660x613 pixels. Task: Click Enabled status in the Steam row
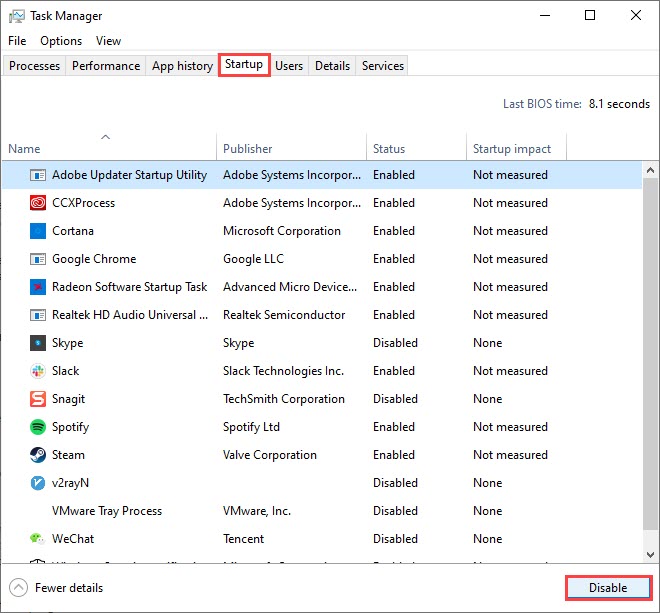coord(394,455)
